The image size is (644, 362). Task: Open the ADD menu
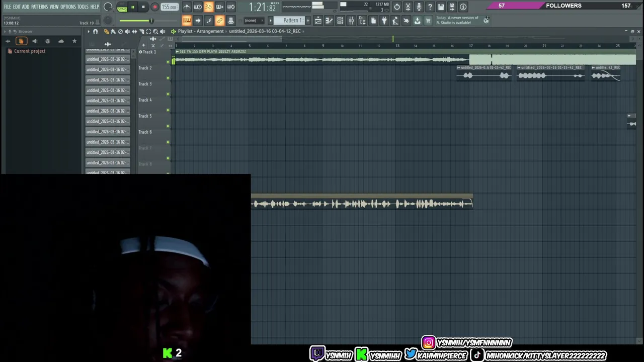point(26,7)
